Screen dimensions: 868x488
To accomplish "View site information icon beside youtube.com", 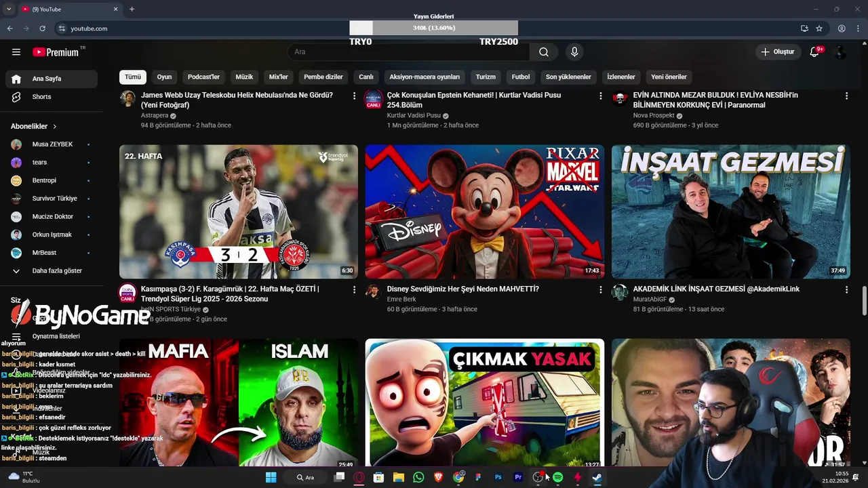I will click(62, 28).
